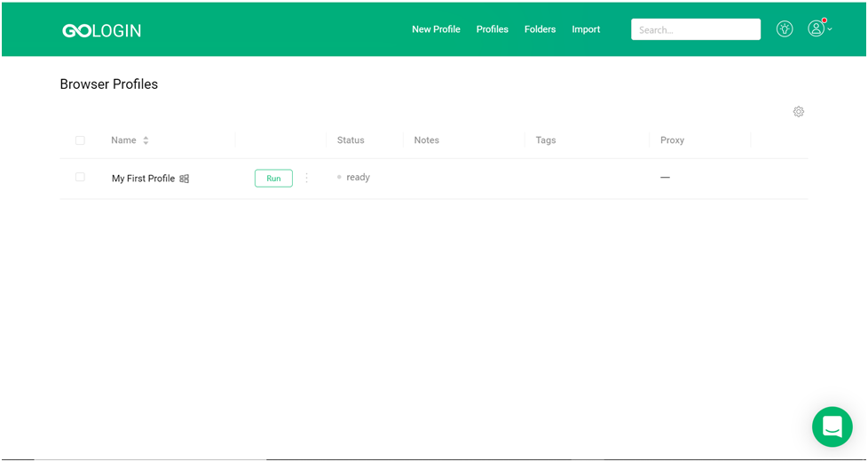Image resolution: width=868 pixels, height=462 pixels.
Task: Open three-dot menu for My First Profile
Action: point(307,179)
